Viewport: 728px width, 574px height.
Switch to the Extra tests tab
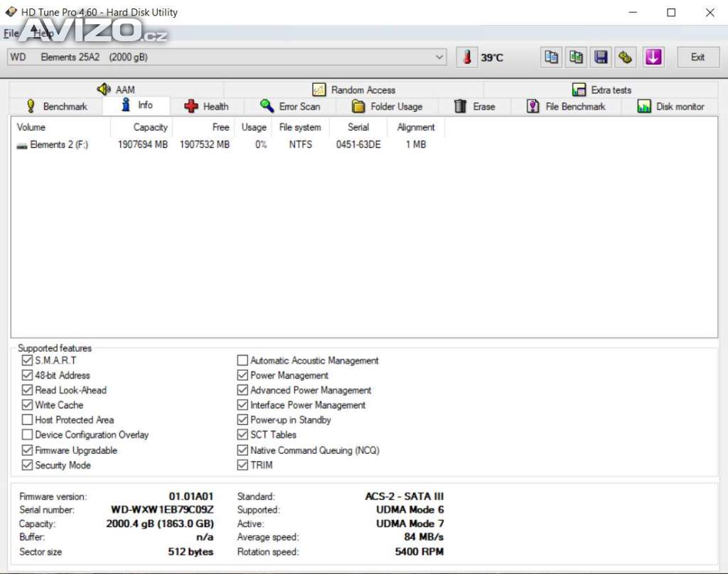601,90
